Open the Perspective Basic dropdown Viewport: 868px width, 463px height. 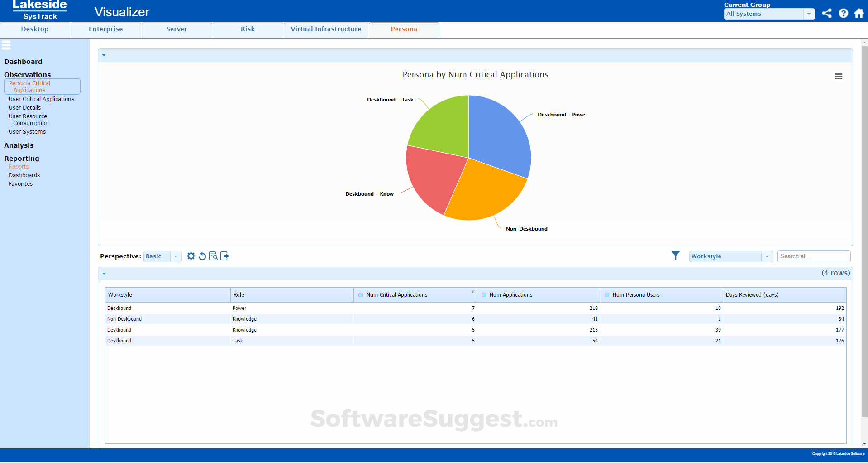point(176,256)
